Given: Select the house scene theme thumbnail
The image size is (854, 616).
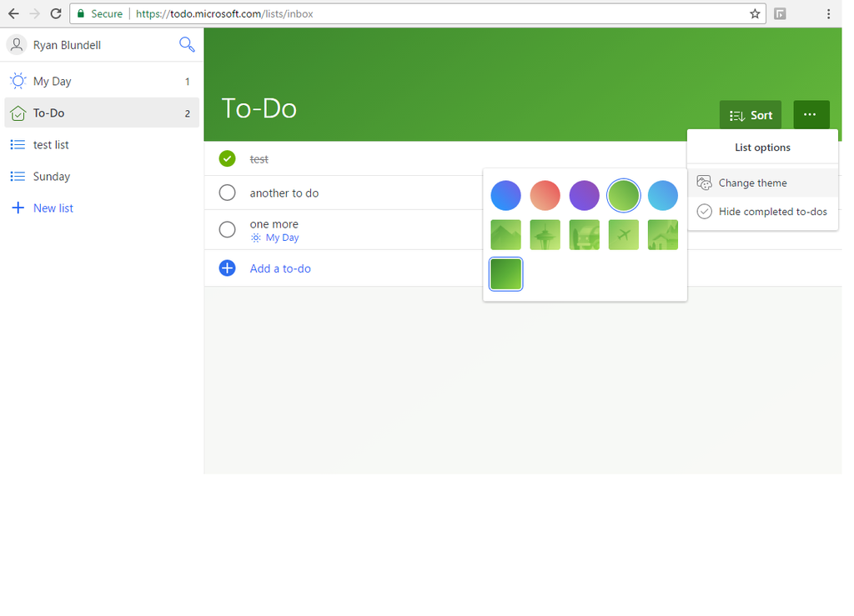Looking at the screenshot, I should tap(662, 234).
